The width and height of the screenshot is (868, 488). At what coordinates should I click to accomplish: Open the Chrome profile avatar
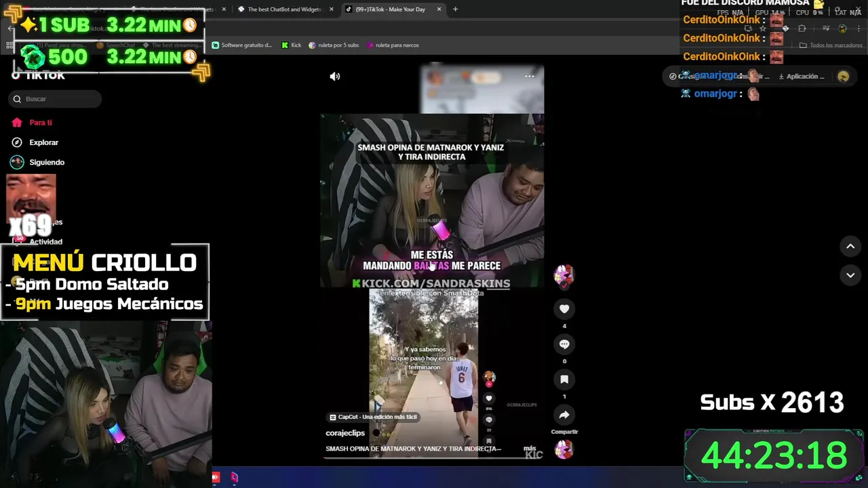click(x=842, y=28)
